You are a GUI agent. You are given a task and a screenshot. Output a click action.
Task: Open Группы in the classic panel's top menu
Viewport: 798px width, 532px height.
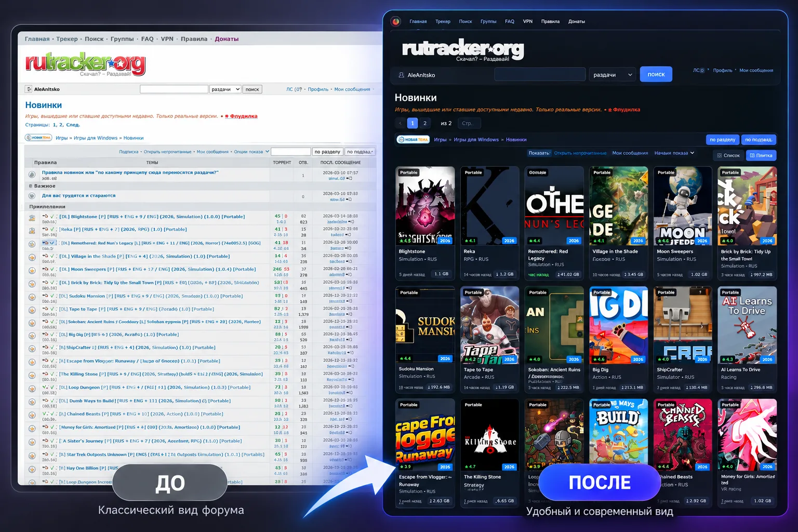tap(122, 39)
